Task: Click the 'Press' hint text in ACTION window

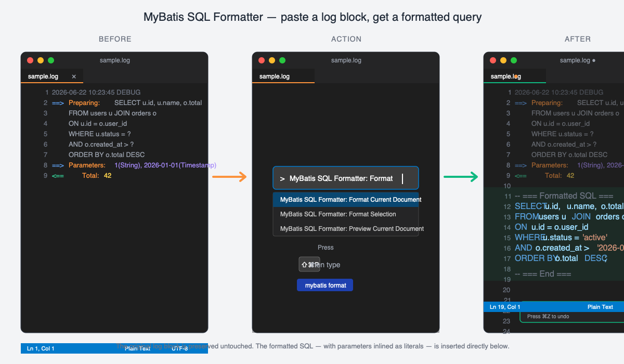Action: coord(326,248)
